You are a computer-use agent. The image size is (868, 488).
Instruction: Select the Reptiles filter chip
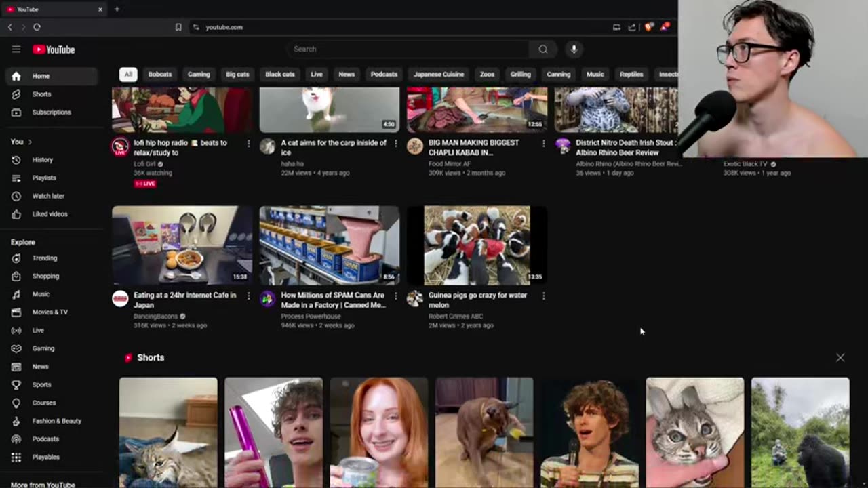pos(631,75)
